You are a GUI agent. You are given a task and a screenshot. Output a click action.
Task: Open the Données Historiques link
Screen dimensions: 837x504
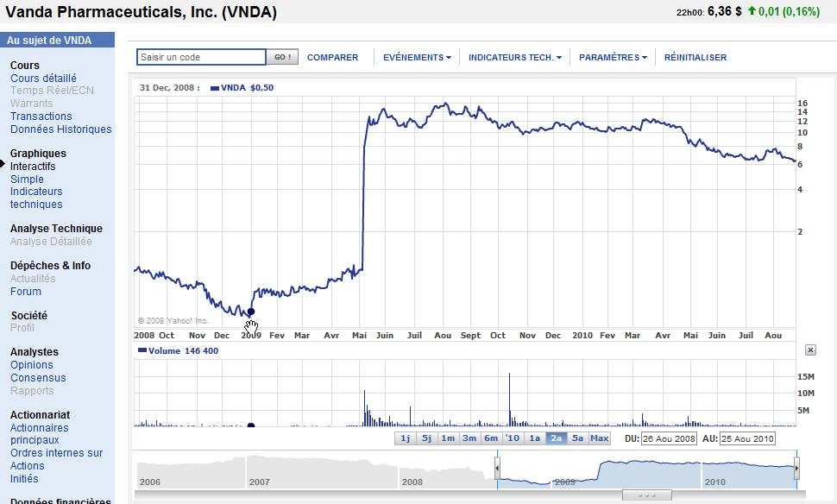(x=61, y=129)
